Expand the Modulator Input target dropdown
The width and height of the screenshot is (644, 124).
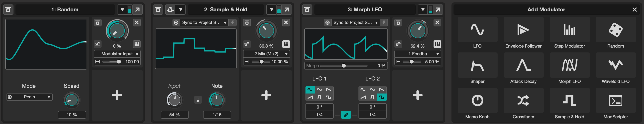117,54
